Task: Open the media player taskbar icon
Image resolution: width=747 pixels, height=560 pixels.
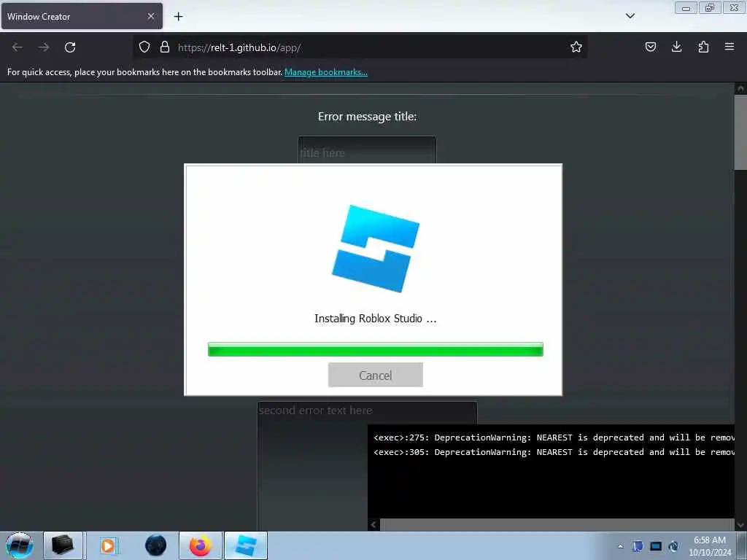Action: (x=108, y=545)
